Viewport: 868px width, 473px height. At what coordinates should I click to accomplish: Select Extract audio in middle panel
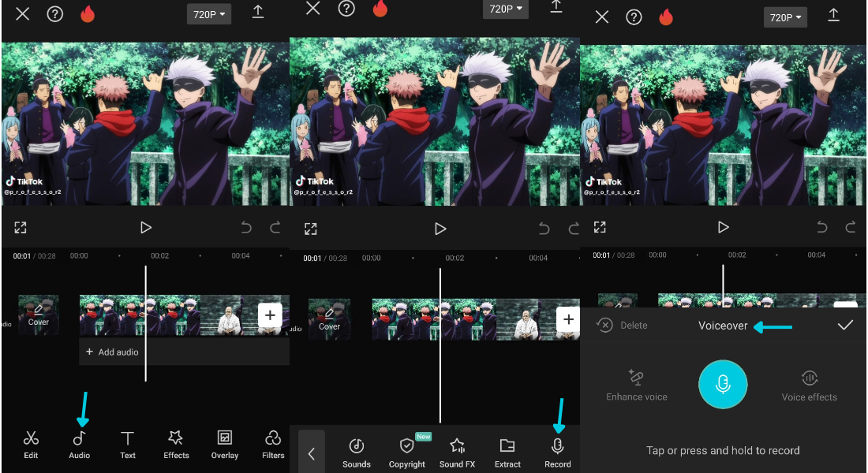(507, 453)
